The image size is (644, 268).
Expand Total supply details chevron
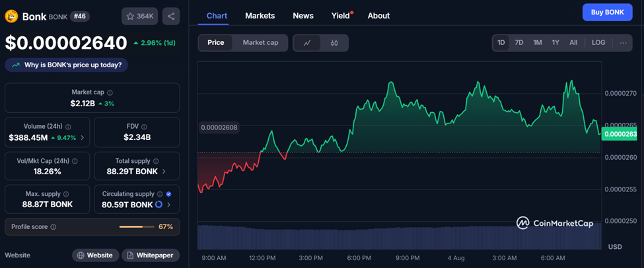(164, 172)
